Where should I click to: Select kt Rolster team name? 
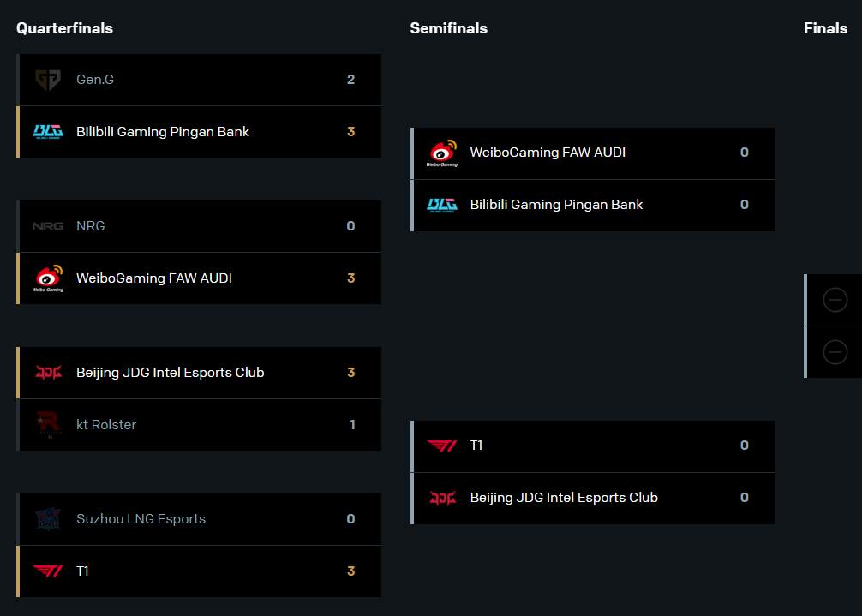coord(106,425)
